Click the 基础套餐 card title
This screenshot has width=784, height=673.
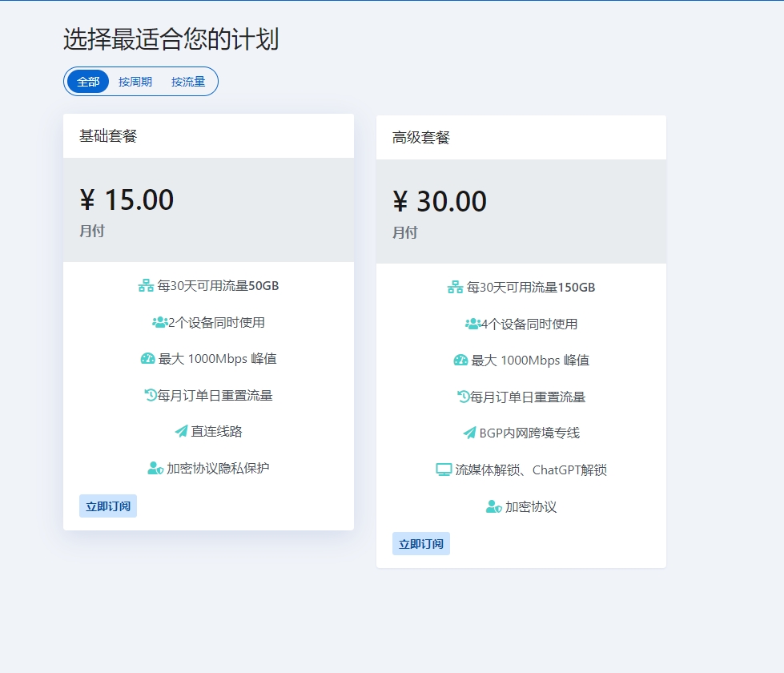coord(108,136)
